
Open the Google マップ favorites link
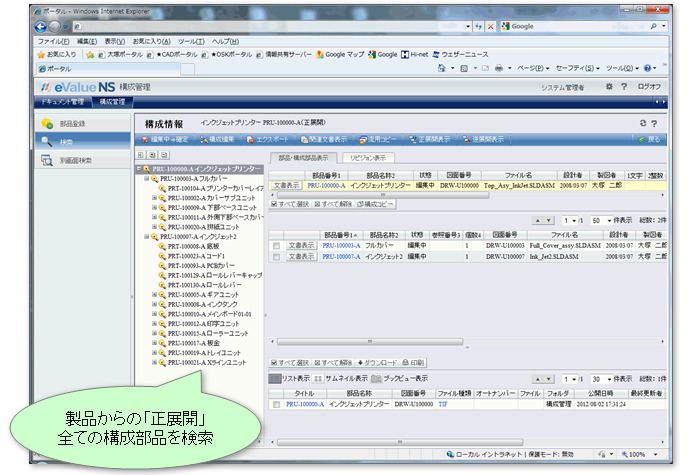(x=340, y=54)
